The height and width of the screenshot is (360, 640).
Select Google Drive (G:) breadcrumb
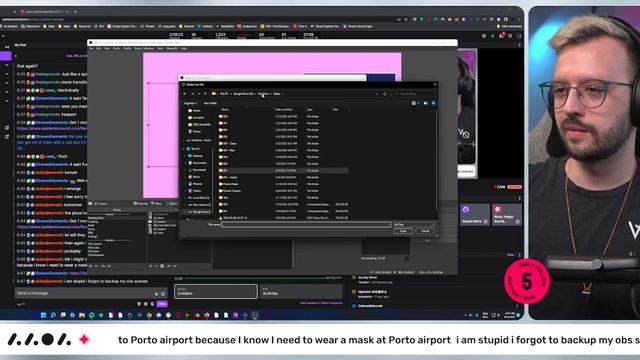[x=244, y=94]
